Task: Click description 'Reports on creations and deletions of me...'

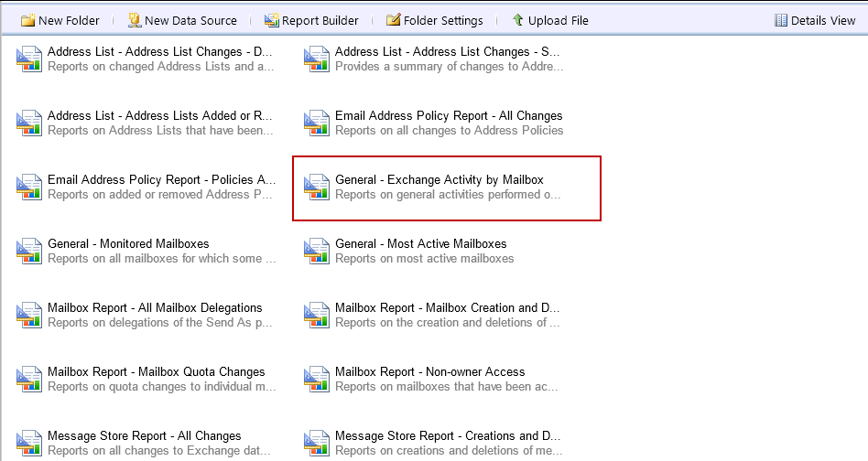Action: [x=449, y=451]
